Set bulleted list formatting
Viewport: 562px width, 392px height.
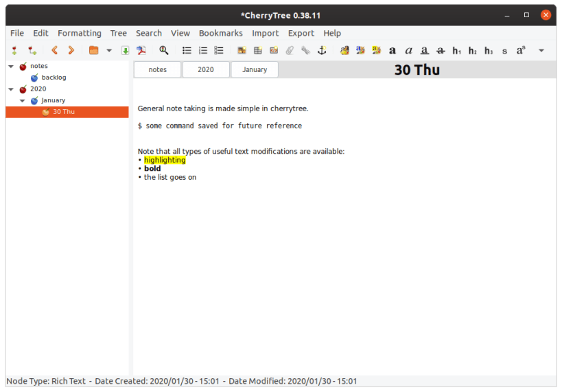[187, 51]
